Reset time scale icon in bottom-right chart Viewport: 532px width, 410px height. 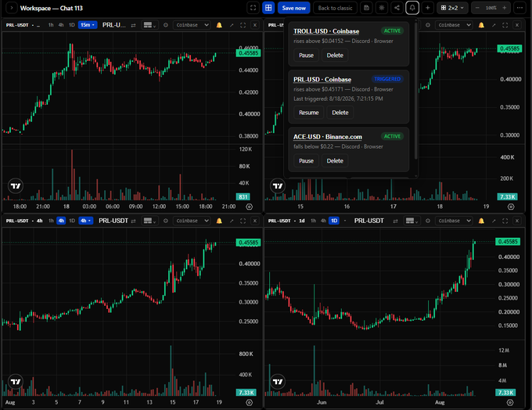tap(510, 402)
